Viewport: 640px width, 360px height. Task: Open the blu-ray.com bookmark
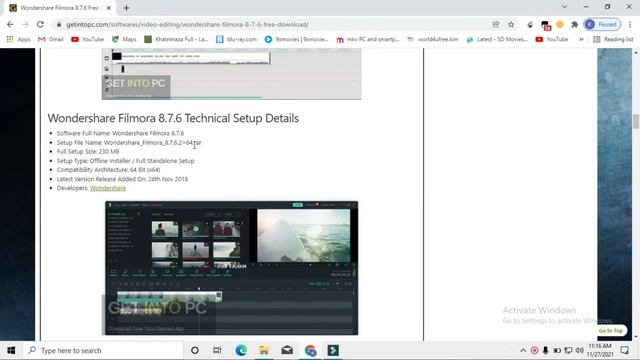tap(236, 39)
